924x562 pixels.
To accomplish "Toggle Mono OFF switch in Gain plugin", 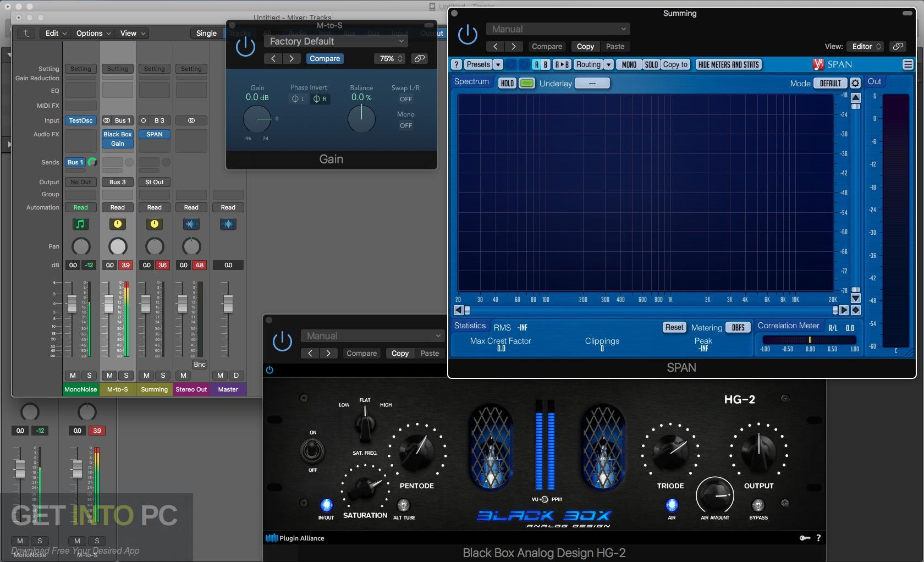I will [406, 125].
